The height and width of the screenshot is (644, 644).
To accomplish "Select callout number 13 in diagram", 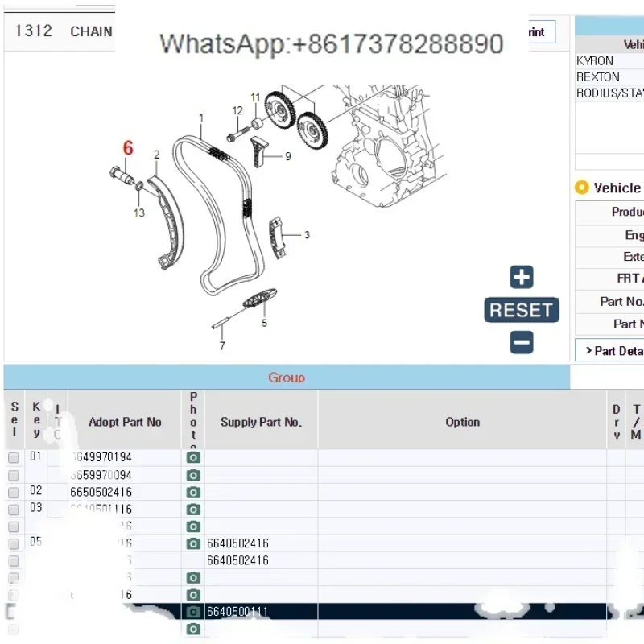I will pos(138,213).
